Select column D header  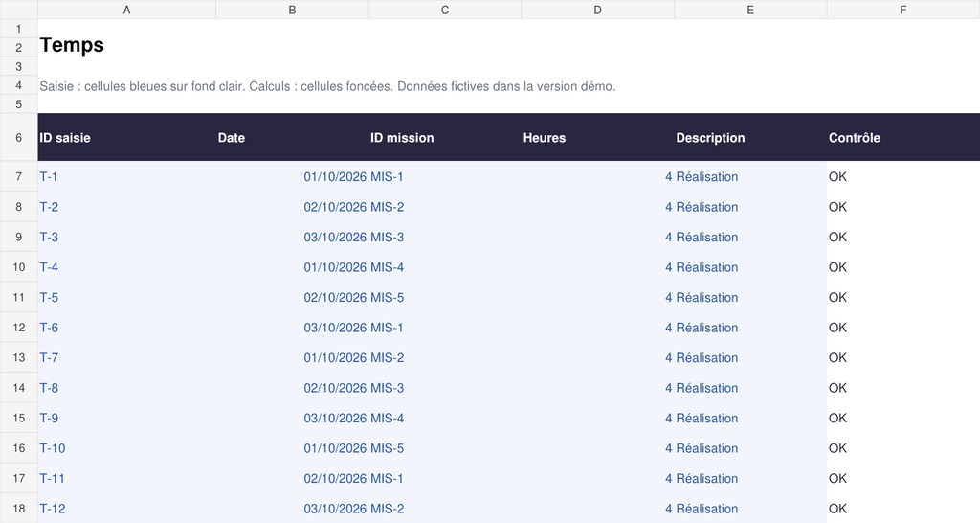pos(597,10)
